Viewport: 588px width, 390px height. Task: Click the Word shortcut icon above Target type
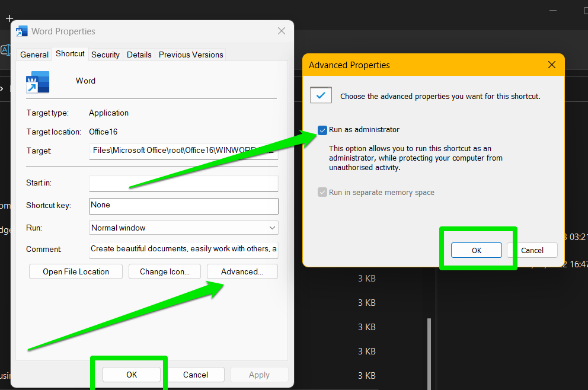[37, 81]
